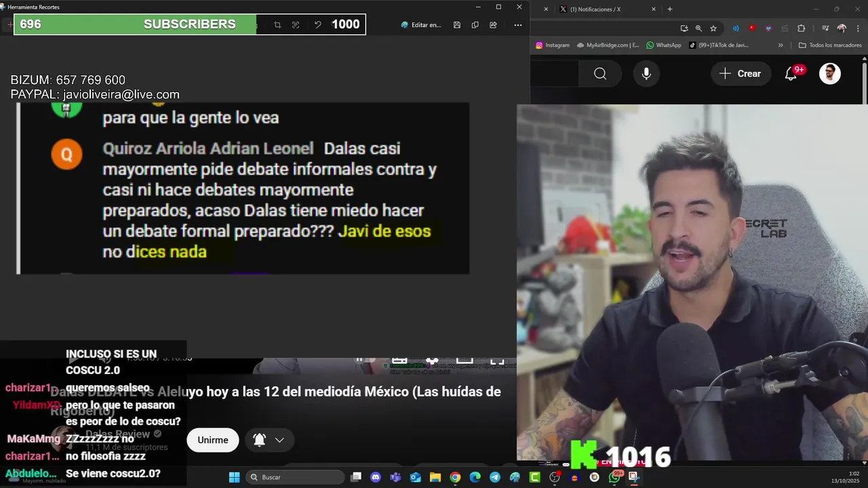Click the Buscar taskbar search field
The height and width of the screenshot is (488, 868).
click(x=296, y=477)
